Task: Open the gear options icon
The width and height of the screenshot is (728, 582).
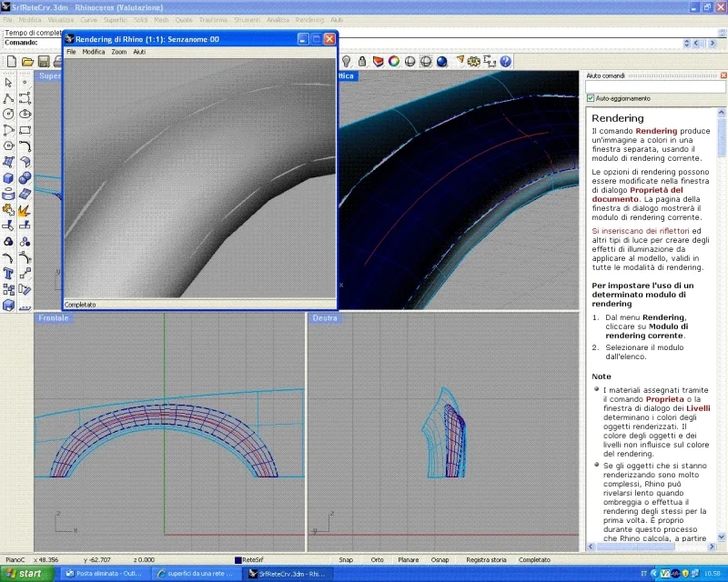Action: tap(473, 61)
